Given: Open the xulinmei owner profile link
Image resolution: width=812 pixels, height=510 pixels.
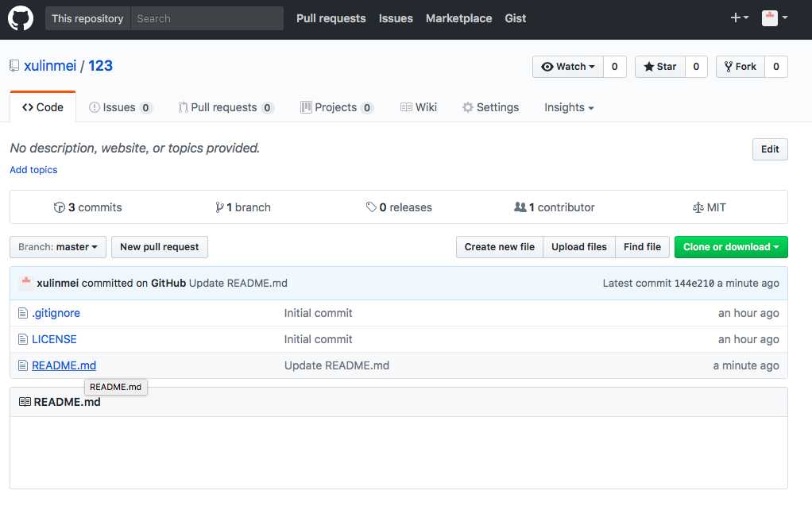Looking at the screenshot, I should (x=50, y=66).
